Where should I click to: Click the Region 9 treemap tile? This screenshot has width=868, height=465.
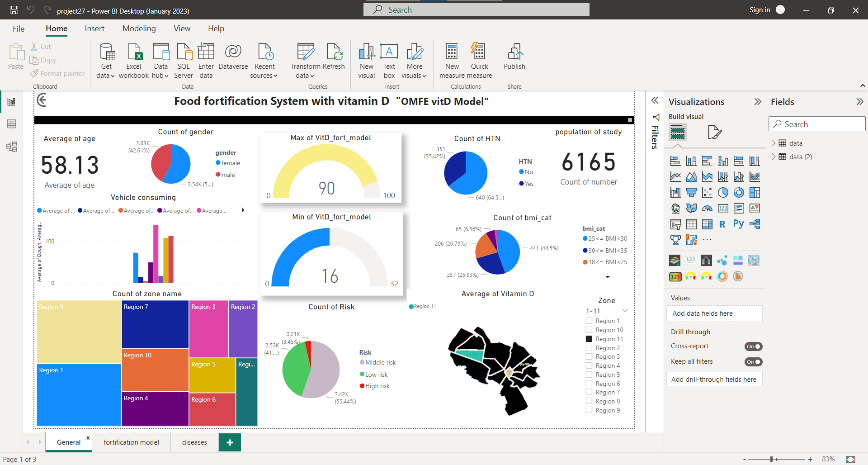click(x=79, y=332)
